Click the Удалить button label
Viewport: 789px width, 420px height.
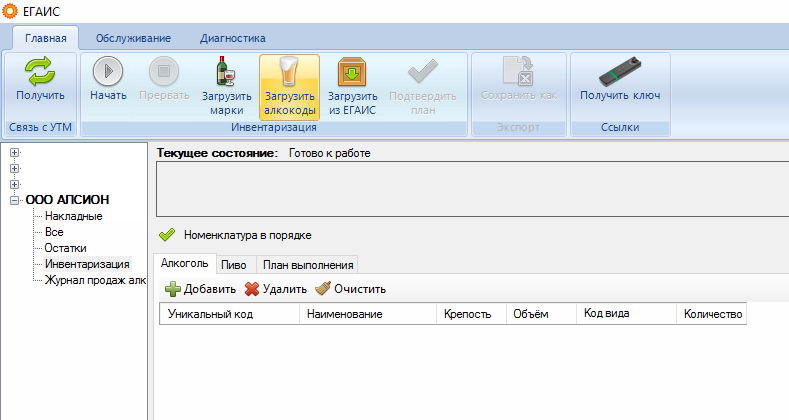284,289
